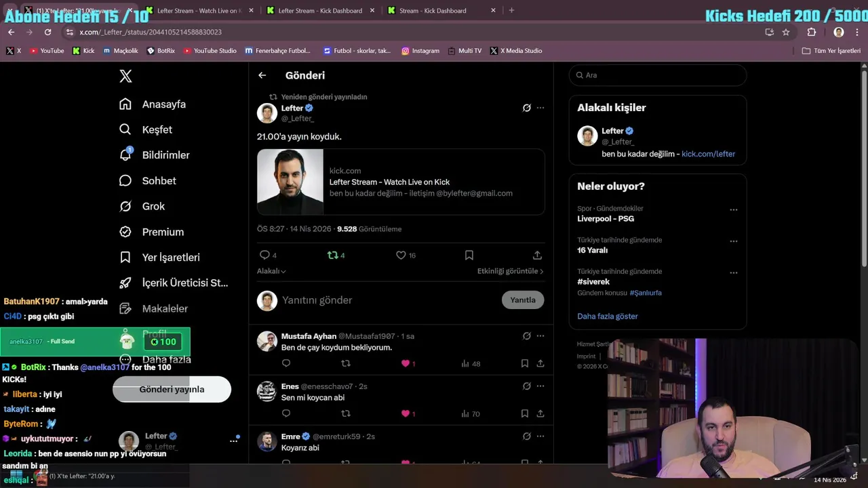Go back using the Gönderi back arrow
The image size is (868, 488).
point(262,75)
